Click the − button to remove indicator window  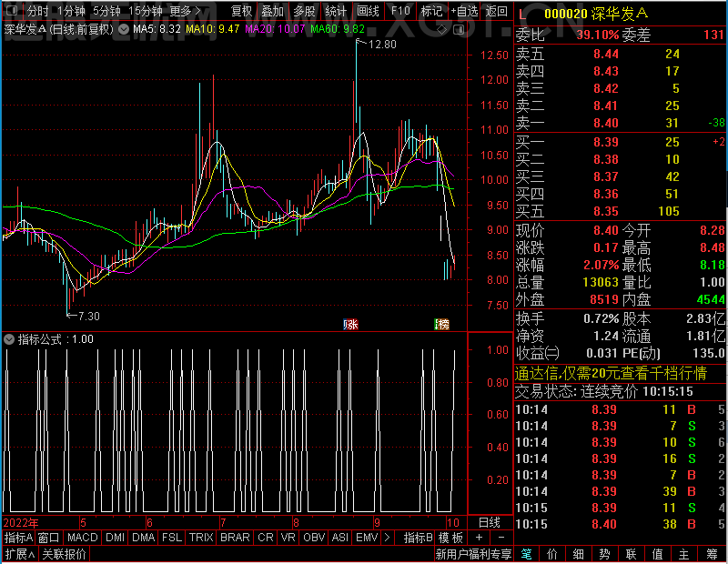click(501, 538)
